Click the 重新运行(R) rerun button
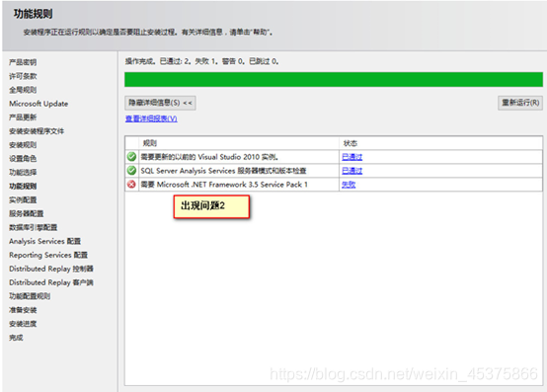The width and height of the screenshot is (547, 392). (x=520, y=103)
